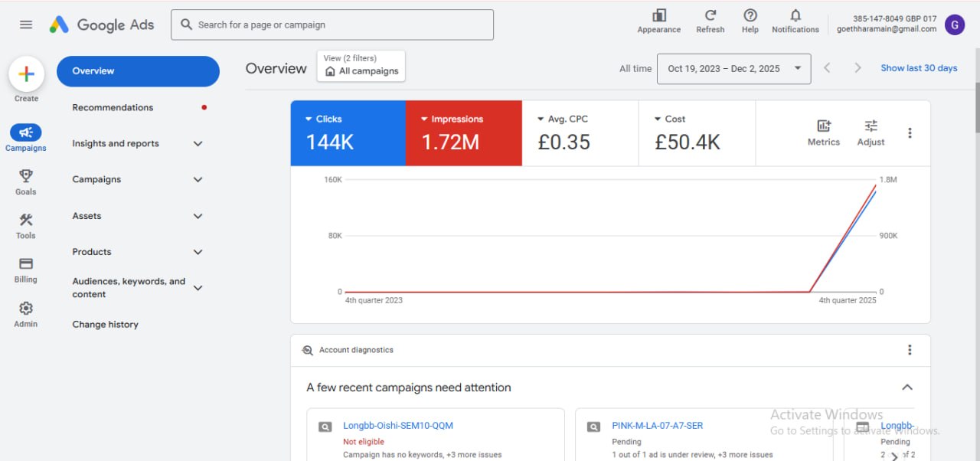Viewport: 980px width, 461px height.
Task: Open Goals trophy icon in sidebar
Action: 26,176
